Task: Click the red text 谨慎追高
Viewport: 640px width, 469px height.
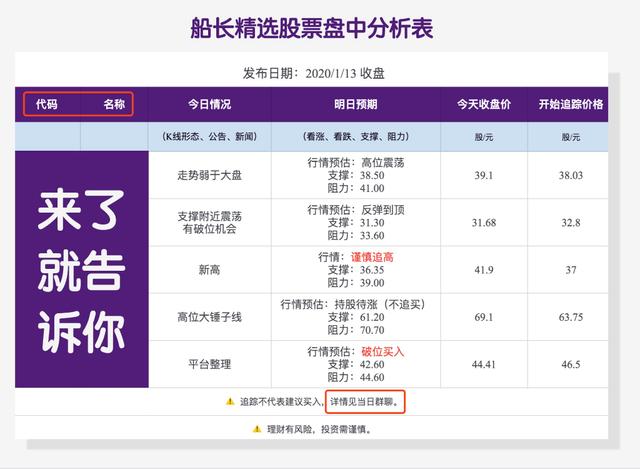Action: (372, 257)
